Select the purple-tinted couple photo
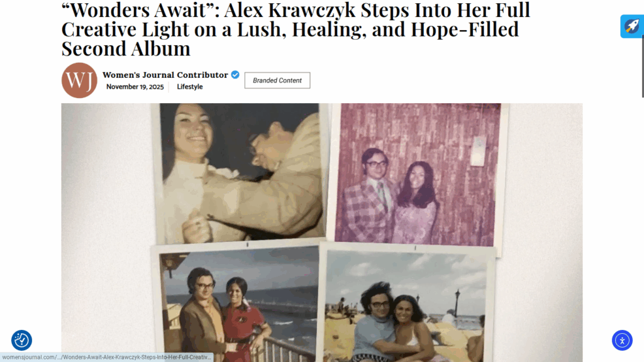The image size is (644, 362). click(x=418, y=175)
